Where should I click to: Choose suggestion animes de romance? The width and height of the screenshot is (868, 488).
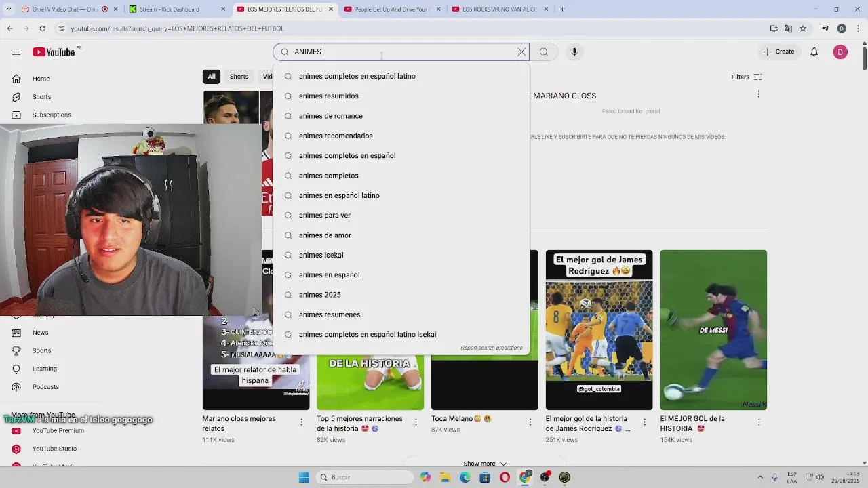[x=401, y=116]
